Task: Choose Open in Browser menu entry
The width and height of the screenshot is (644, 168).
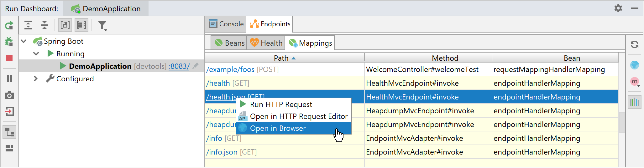Action: tap(294, 128)
